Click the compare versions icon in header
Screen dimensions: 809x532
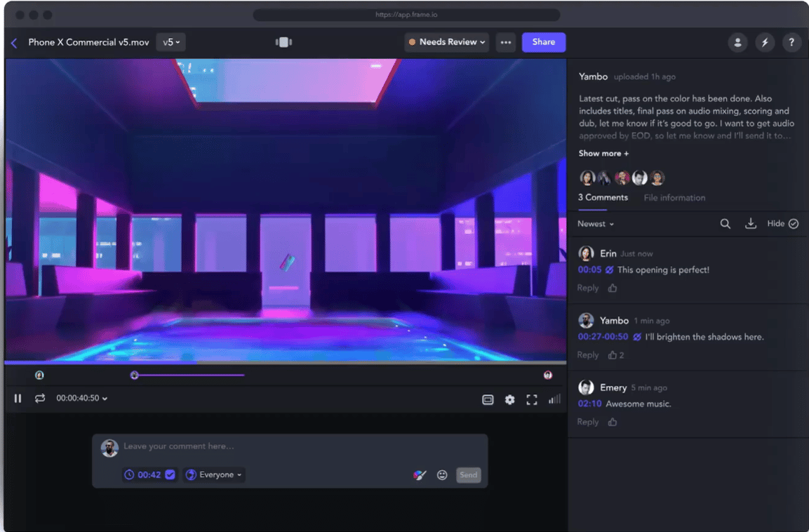(283, 42)
